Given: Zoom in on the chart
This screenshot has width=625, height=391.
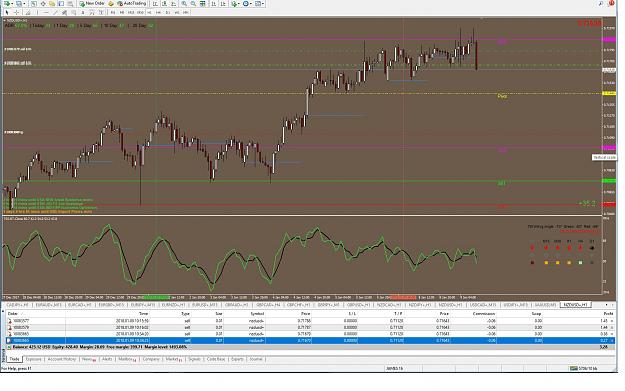Looking at the screenshot, I should 184,4.
